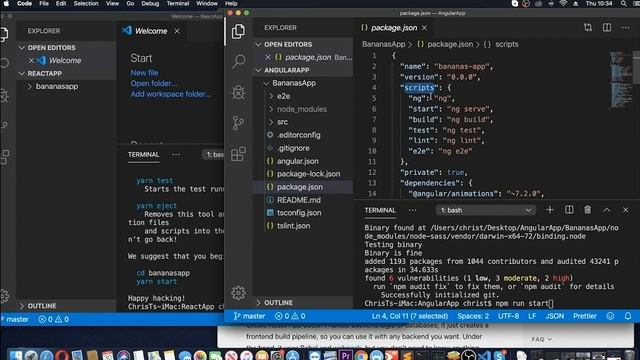Click master branch in AngularApp status bar
The image size is (640, 360).
[249, 316]
